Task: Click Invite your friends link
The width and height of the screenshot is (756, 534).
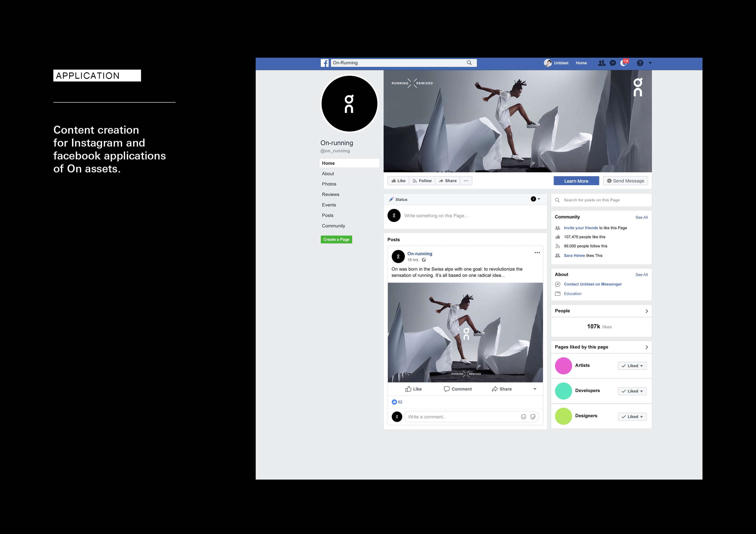Action: pos(581,228)
